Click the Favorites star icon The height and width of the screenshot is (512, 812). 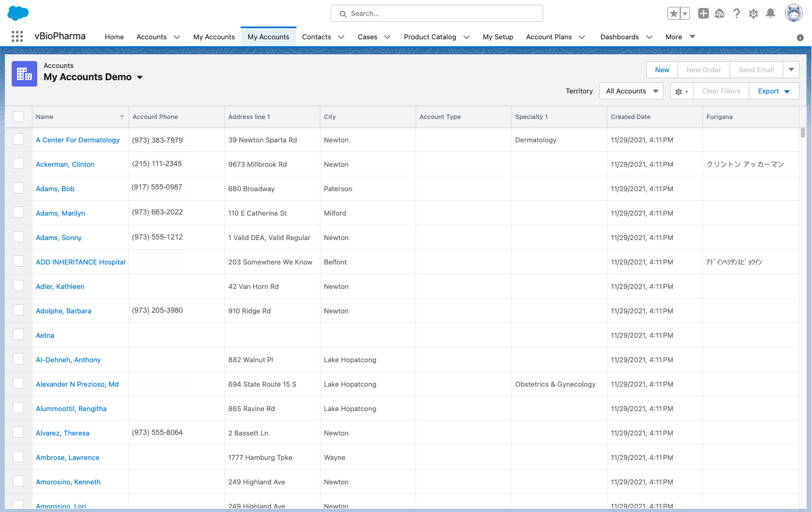(x=673, y=14)
